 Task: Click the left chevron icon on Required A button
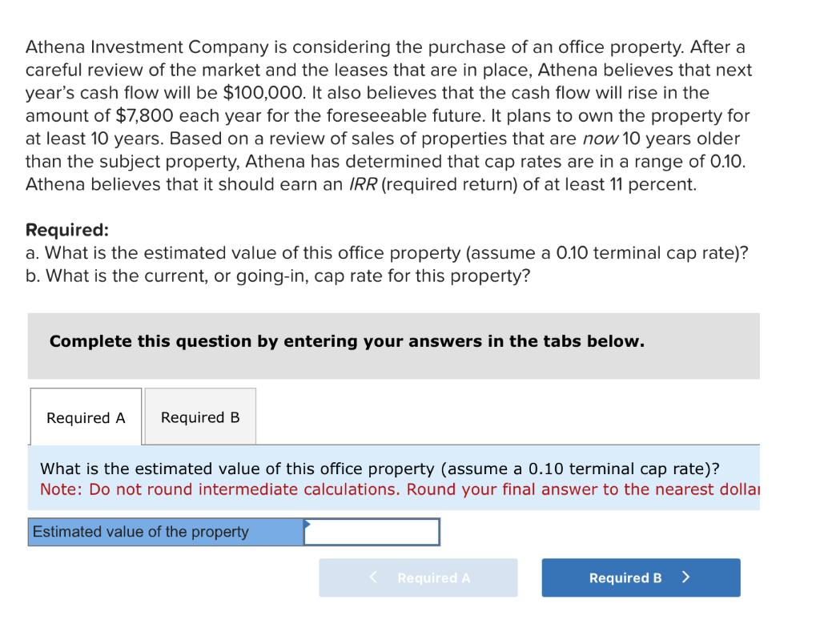[x=373, y=578]
